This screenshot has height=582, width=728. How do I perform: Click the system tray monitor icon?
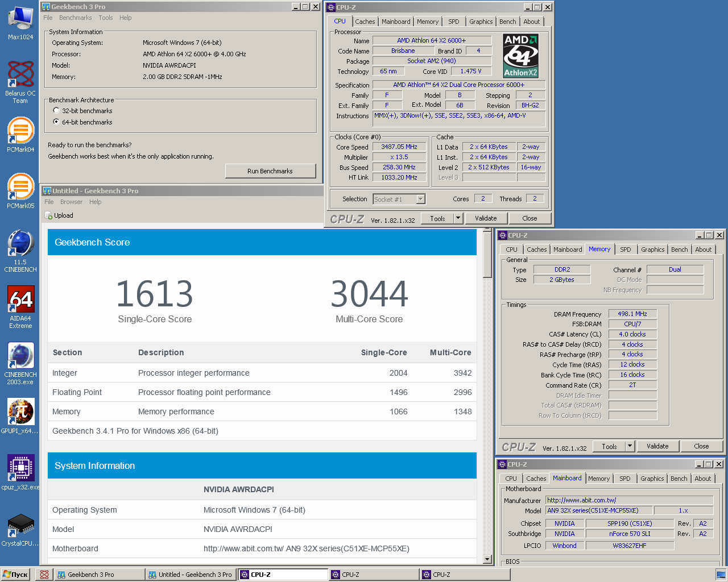(721, 575)
